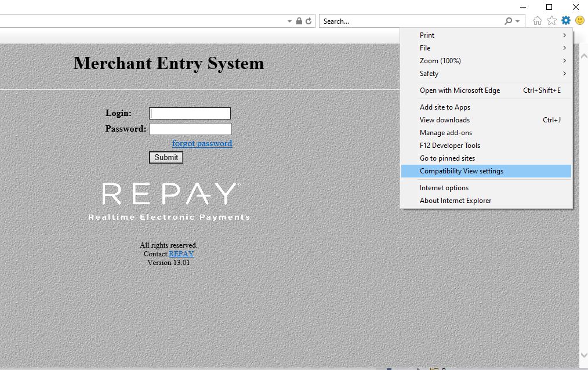Minimize the browser window
This screenshot has width=588, height=370.
523,7
